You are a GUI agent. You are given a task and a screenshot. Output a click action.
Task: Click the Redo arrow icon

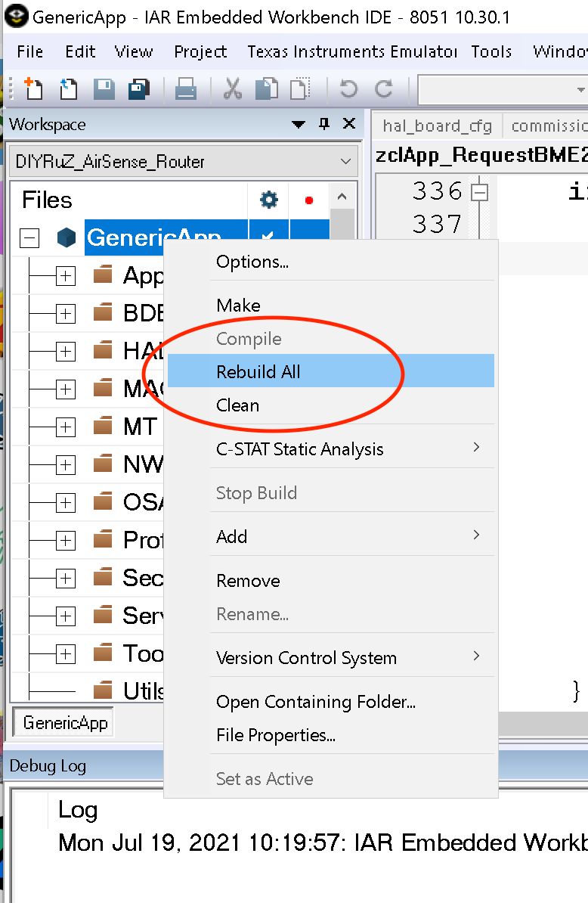coord(384,89)
